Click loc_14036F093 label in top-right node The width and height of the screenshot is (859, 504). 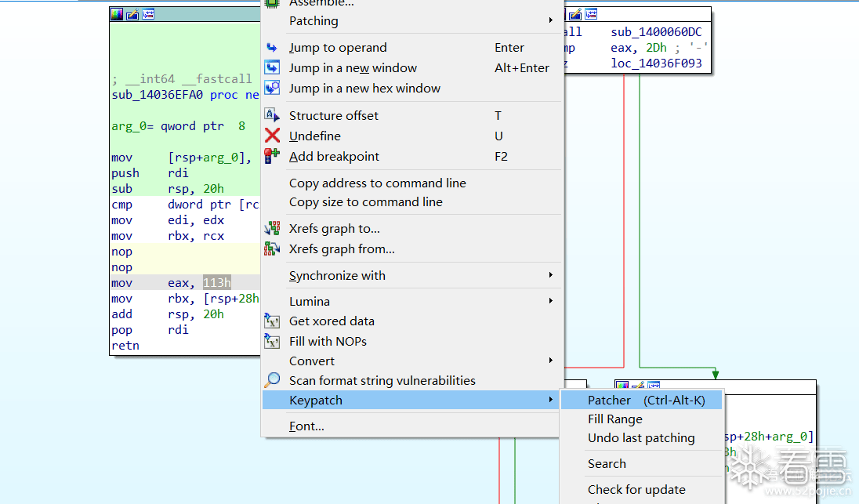(656, 63)
